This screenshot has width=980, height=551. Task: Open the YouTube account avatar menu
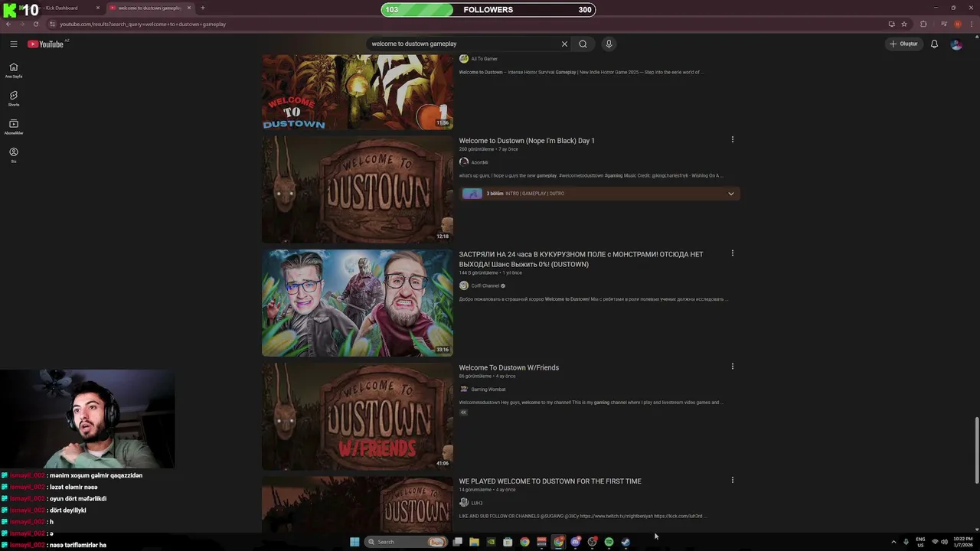pyautogui.click(x=956, y=44)
